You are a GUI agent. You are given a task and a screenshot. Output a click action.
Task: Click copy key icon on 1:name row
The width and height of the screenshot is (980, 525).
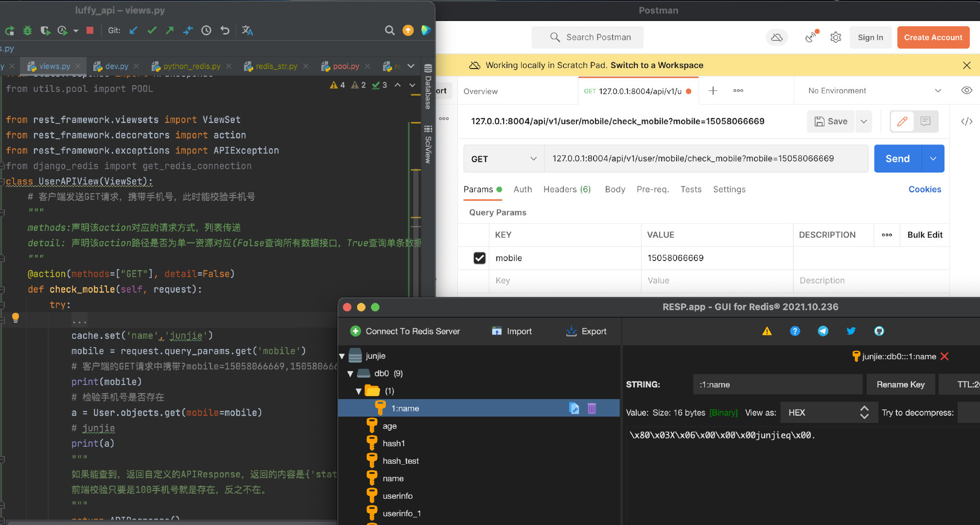574,408
